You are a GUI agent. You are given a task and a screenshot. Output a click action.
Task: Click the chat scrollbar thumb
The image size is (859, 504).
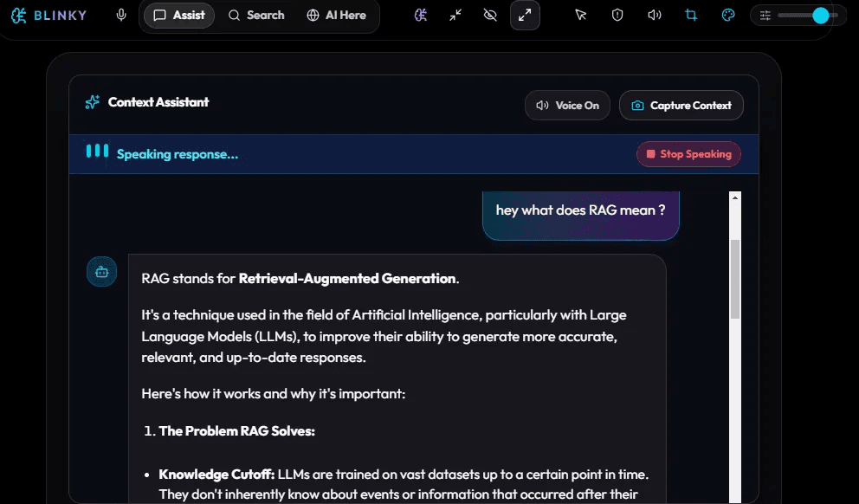click(735, 279)
